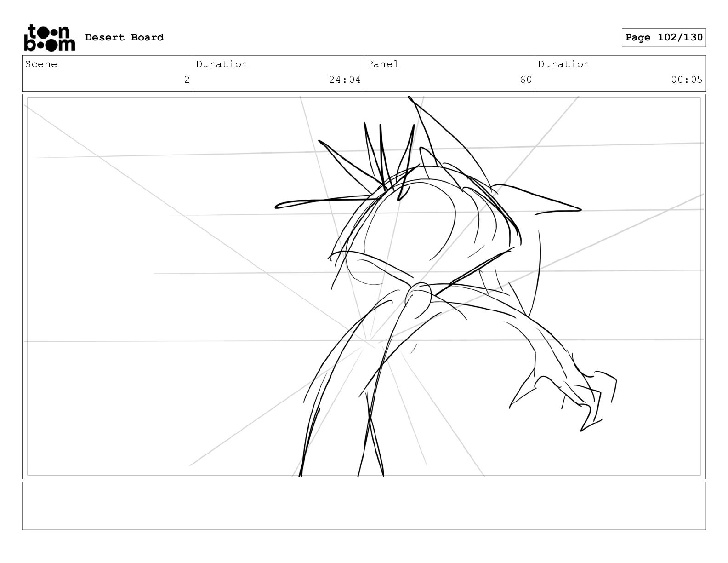Select the 'Desert Board' title text
The width and height of the screenshot is (728, 563).
124,37
